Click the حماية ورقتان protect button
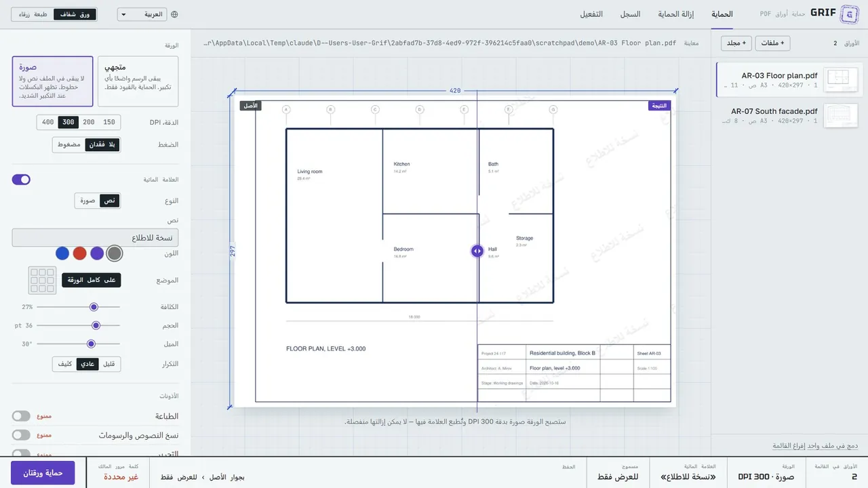This screenshot has height=488, width=868. coord(43,473)
